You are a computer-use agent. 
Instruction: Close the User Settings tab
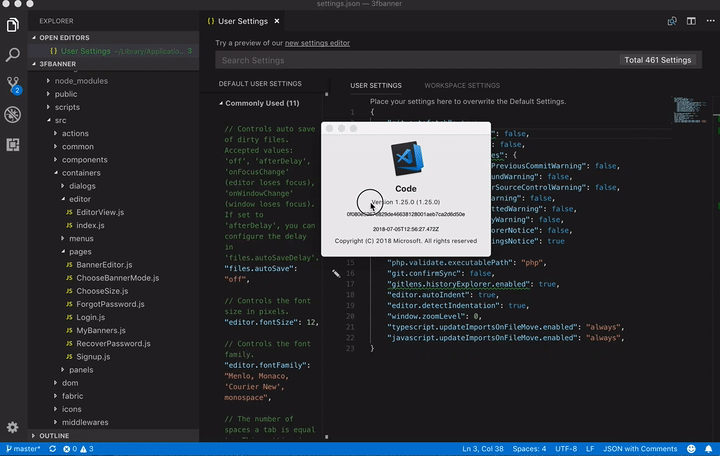tap(277, 21)
